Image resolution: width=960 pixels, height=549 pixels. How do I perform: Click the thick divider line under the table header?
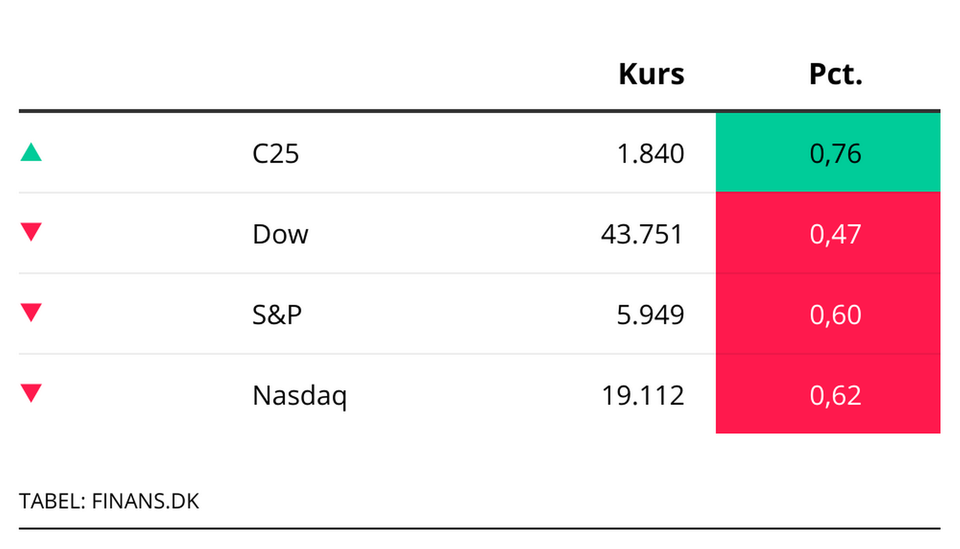tap(479, 110)
